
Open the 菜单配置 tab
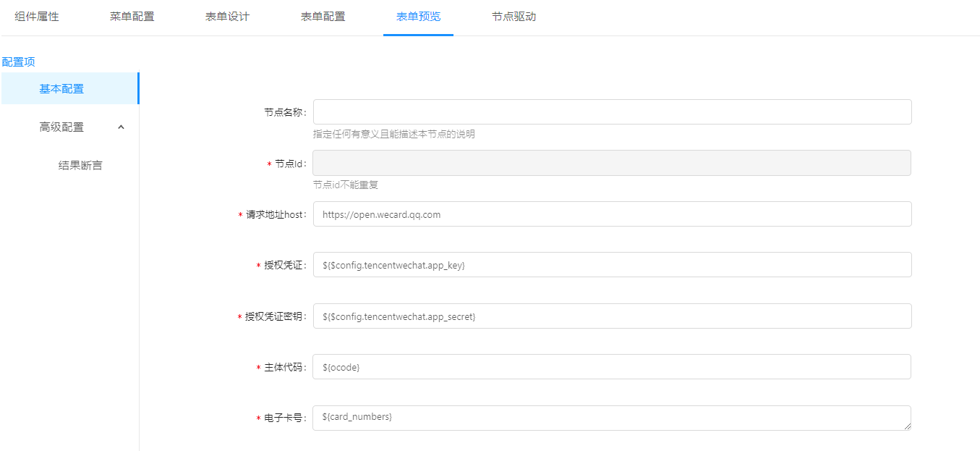[x=132, y=17]
